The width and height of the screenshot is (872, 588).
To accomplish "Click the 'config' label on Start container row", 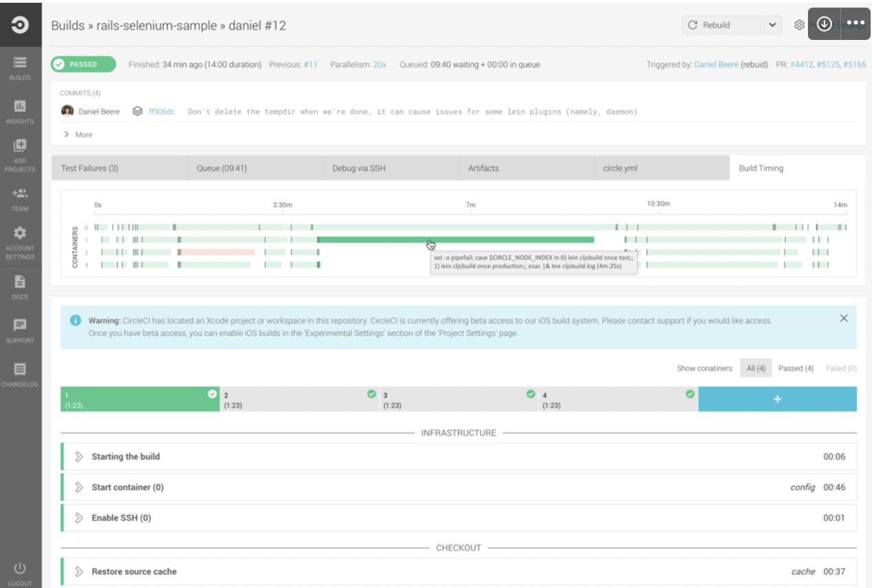I will pos(802,487).
